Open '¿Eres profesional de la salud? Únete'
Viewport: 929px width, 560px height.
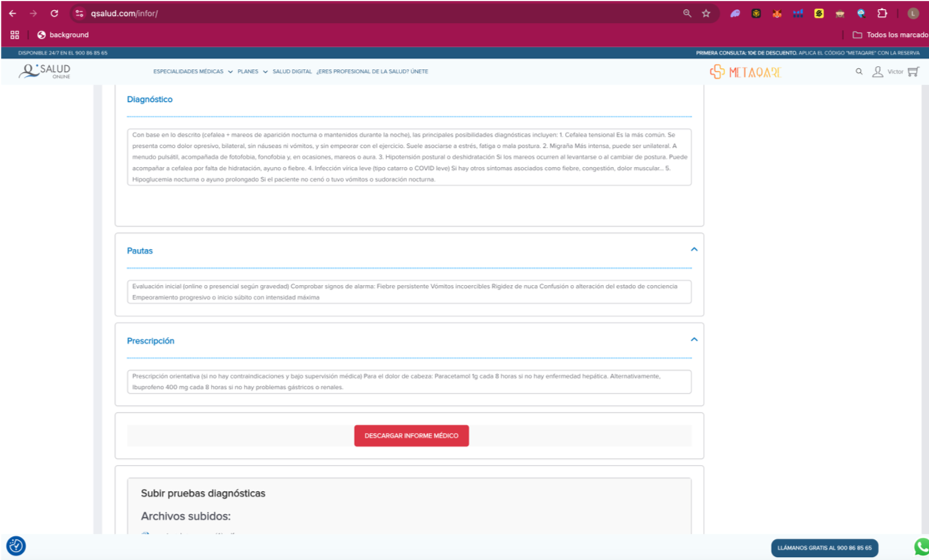pyautogui.click(x=373, y=71)
